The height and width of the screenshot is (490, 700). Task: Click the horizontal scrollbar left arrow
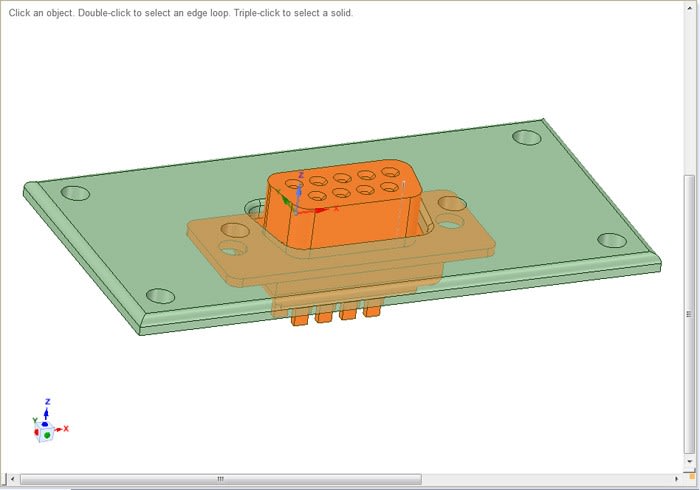coord(12,479)
